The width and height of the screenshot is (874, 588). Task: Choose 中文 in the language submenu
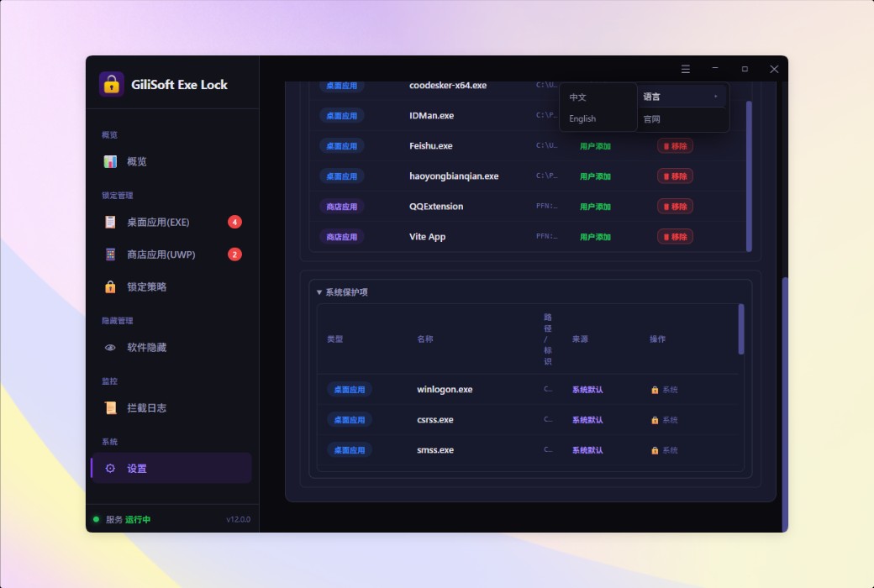577,97
